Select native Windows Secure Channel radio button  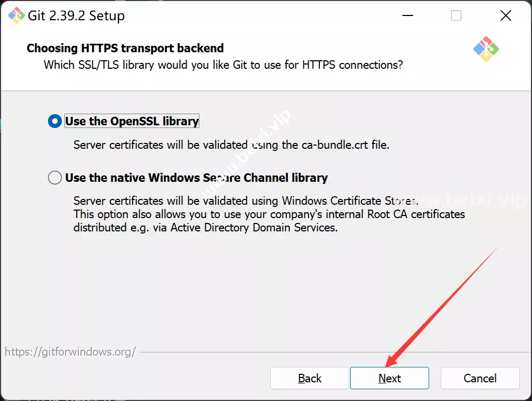[x=54, y=178]
